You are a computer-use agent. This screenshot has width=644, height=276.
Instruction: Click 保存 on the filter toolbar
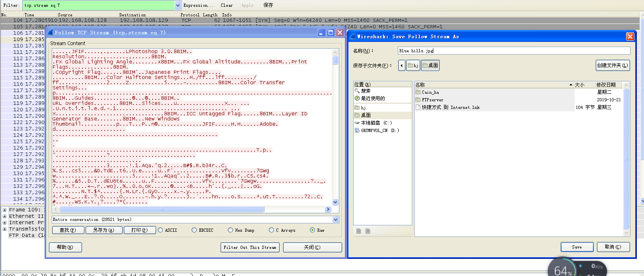(268, 5)
